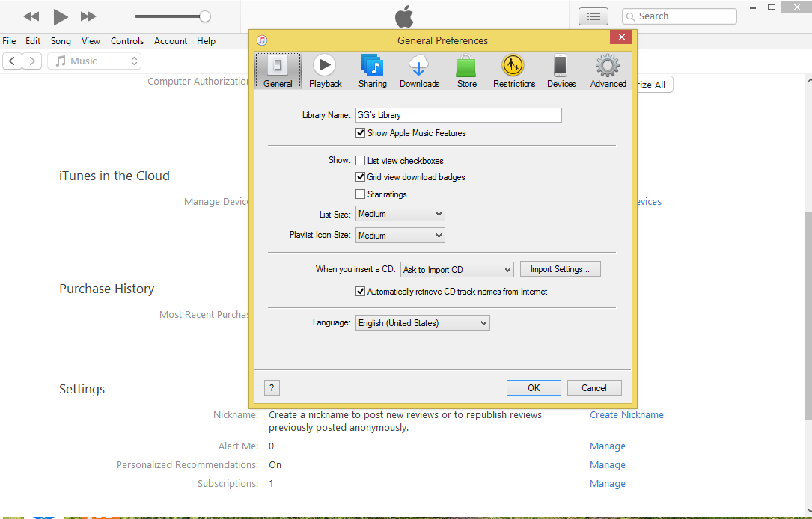The height and width of the screenshot is (519, 812).
Task: Click the back navigation arrow
Action: [x=13, y=61]
